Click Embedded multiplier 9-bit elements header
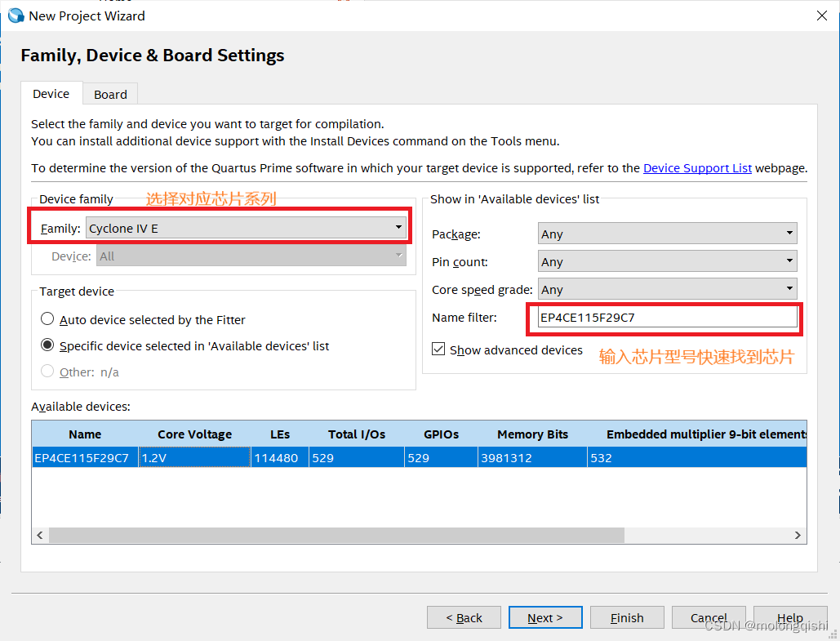 (x=697, y=434)
